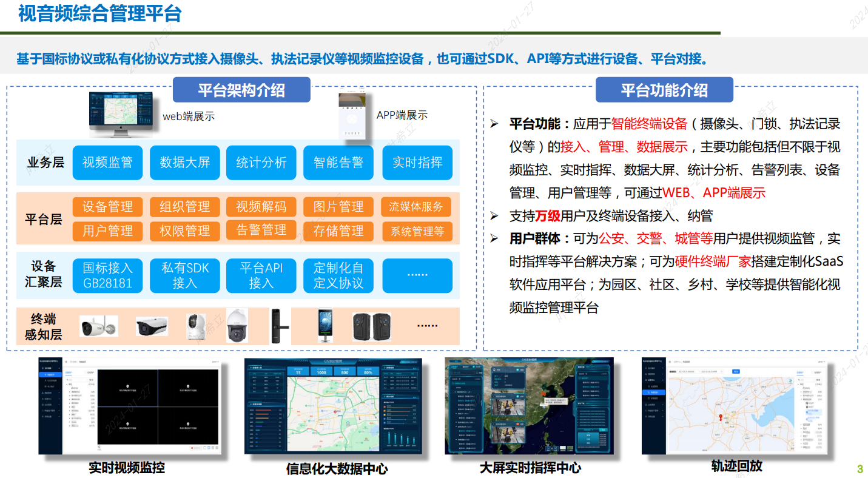The image size is (868, 478).
Task: Click the 大屏实时指挥中心 caption
Action: [530, 468]
